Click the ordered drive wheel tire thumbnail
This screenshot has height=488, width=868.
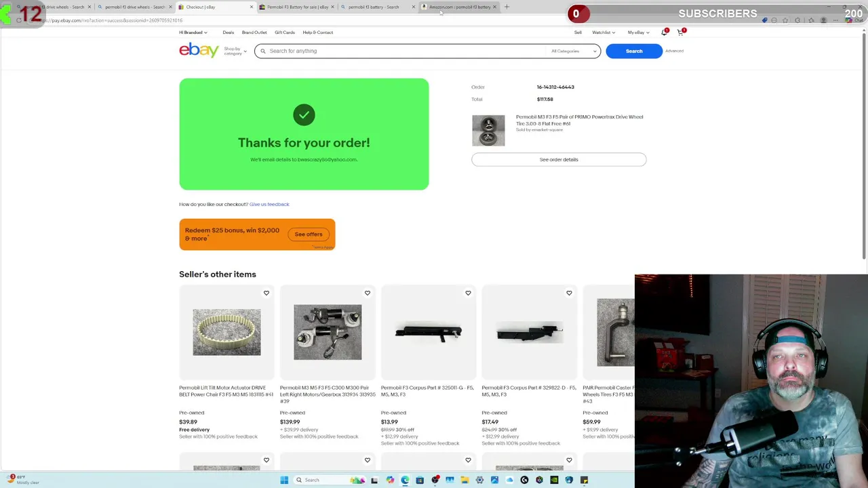(488, 130)
